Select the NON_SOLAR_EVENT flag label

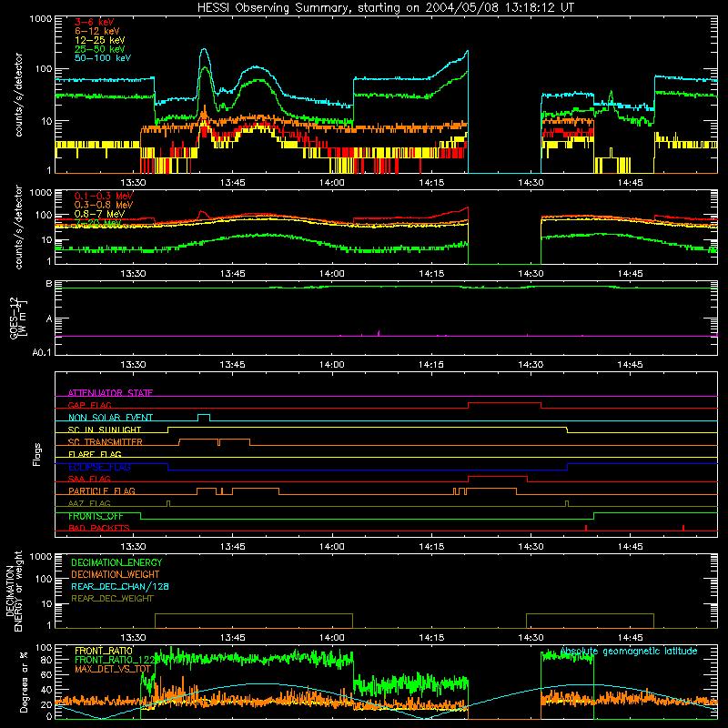tap(110, 418)
